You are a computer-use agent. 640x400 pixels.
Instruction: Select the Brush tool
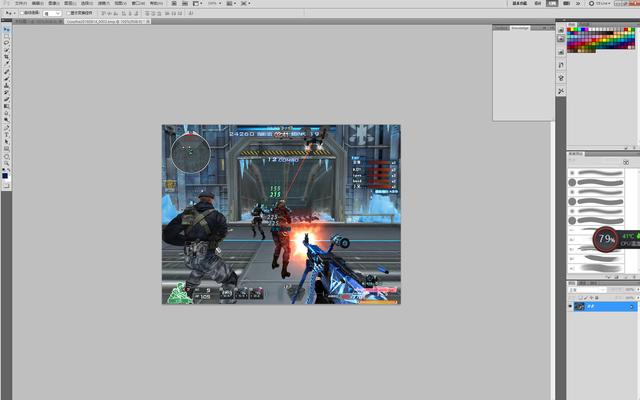pyautogui.click(x=7, y=78)
